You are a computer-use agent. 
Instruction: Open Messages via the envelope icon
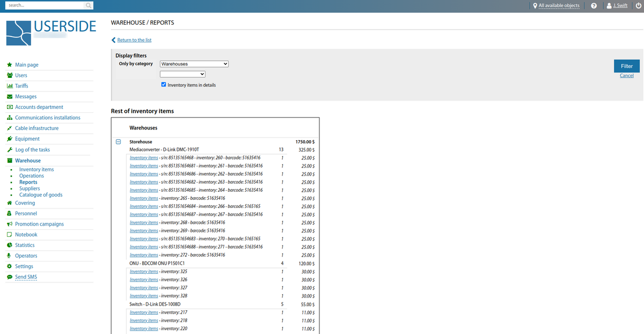10,96
